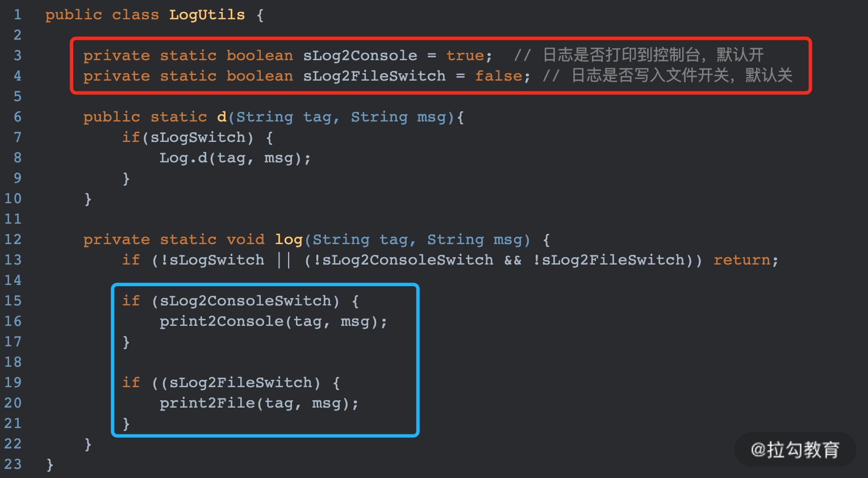The width and height of the screenshot is (868, 478).
Task: Click the sLog2Console variable declaration
Action: click(360, 56)
